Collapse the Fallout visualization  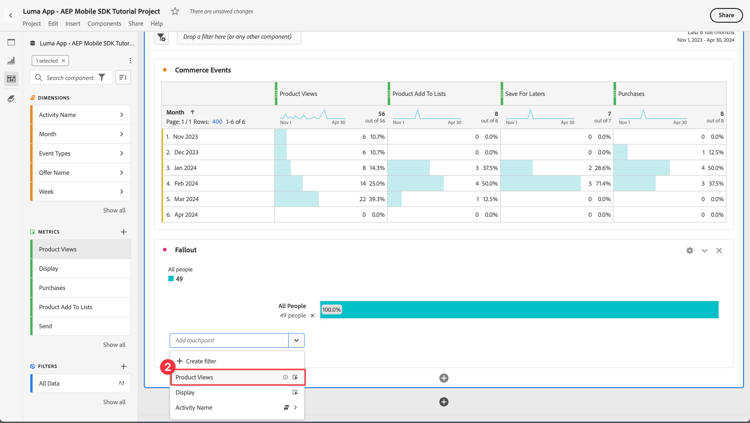(704, 250)
